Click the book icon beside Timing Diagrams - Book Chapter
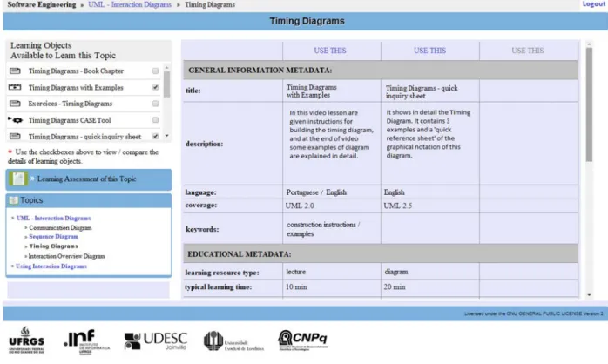 (15, 71)
